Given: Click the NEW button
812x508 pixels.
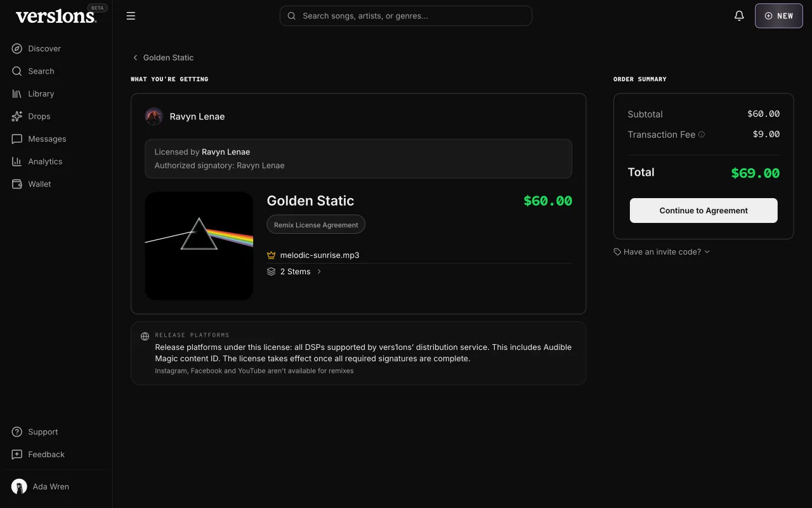Looking at the screenshot, I should click(779, 16).
